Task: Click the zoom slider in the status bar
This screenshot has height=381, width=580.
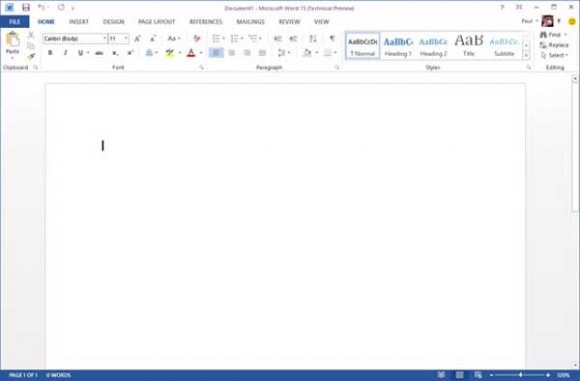Action: click(x=520, y=375)
